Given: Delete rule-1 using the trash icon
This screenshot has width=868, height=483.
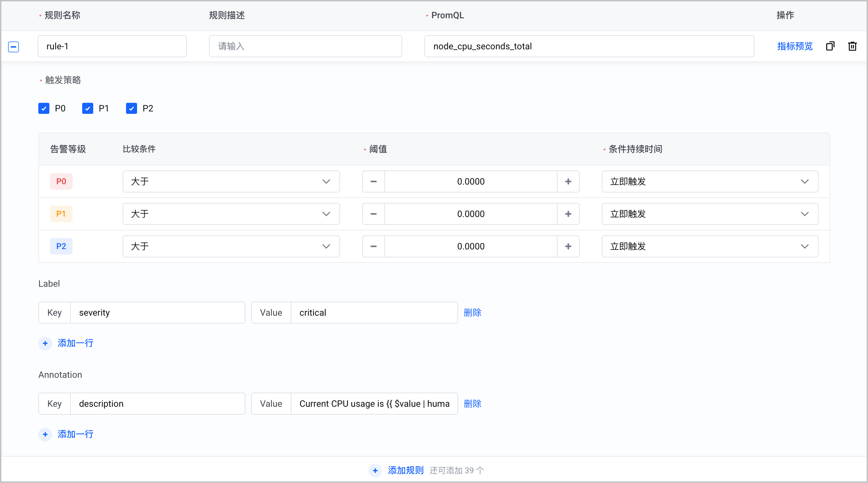Looking at the screenshot, I should coord(852,46).
